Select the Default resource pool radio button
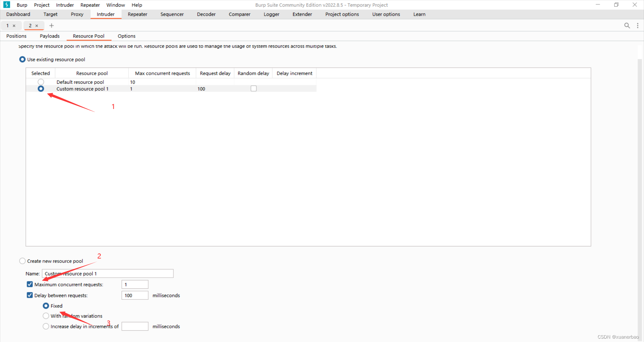Viewport: 644px width, 342px height. click(x=41, y=81)
